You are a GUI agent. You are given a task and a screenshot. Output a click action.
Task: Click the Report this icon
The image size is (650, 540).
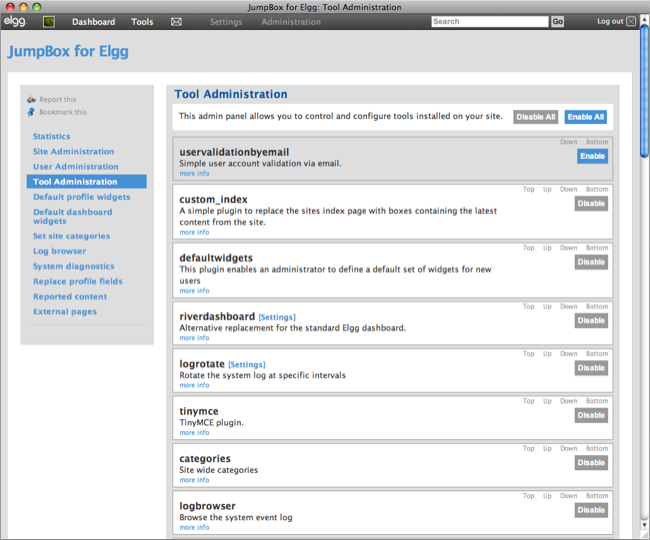[32, 99]
